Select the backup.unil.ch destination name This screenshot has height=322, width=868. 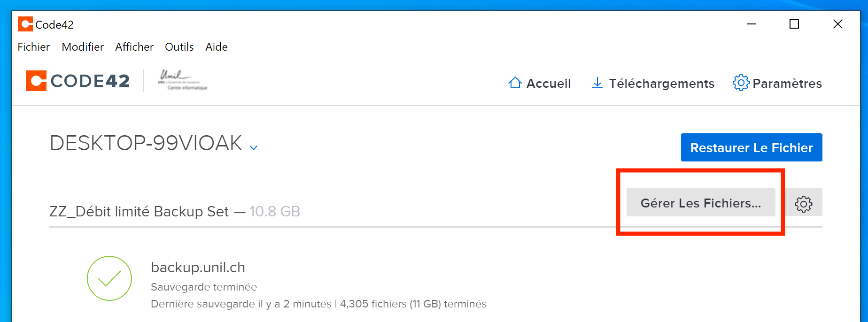click(x=198, y=268)
